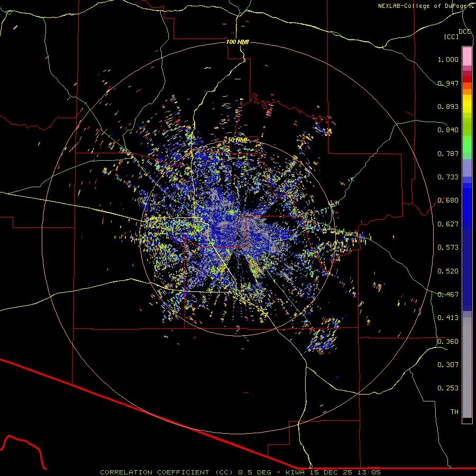Click the 0.467 legend value

pyautogui.click(x=448, y=295)
